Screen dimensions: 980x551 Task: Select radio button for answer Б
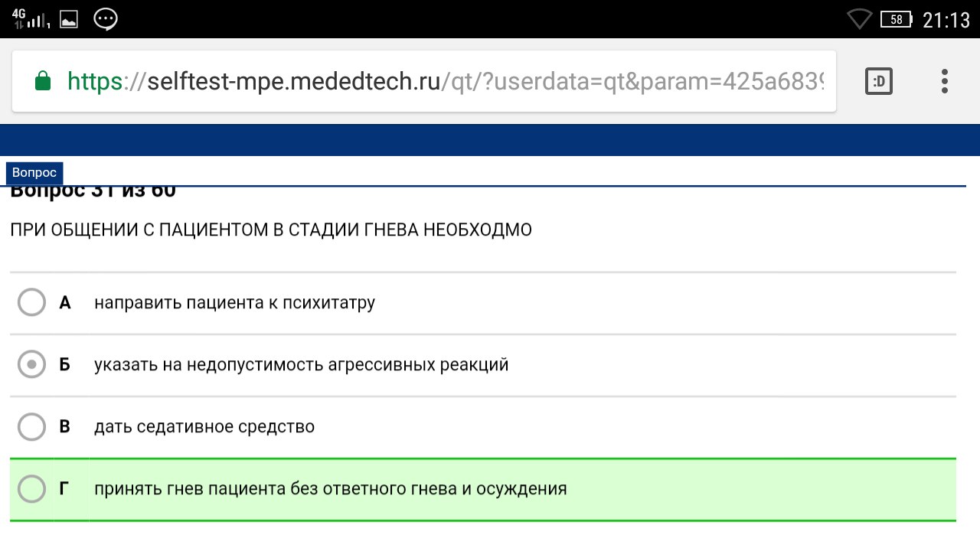pos(31,365)
